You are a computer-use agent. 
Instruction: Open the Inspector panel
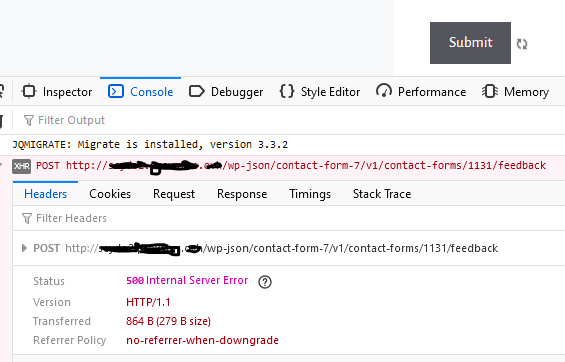(57, 92)
